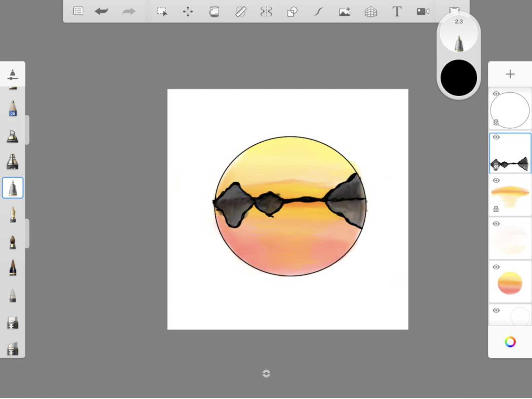
Task: Tap the upper brush palette side handle
Action: pyautogui.click(x=27, y=130)
